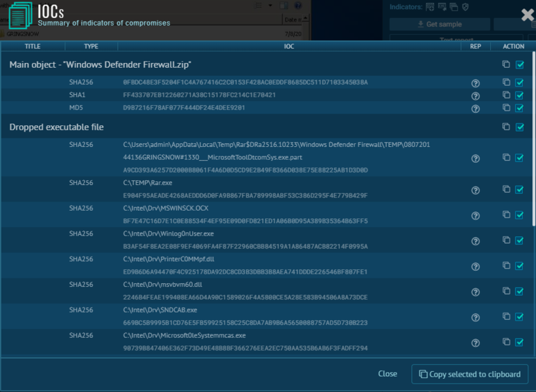Click the TYPE column header

(x=91, y=46)
